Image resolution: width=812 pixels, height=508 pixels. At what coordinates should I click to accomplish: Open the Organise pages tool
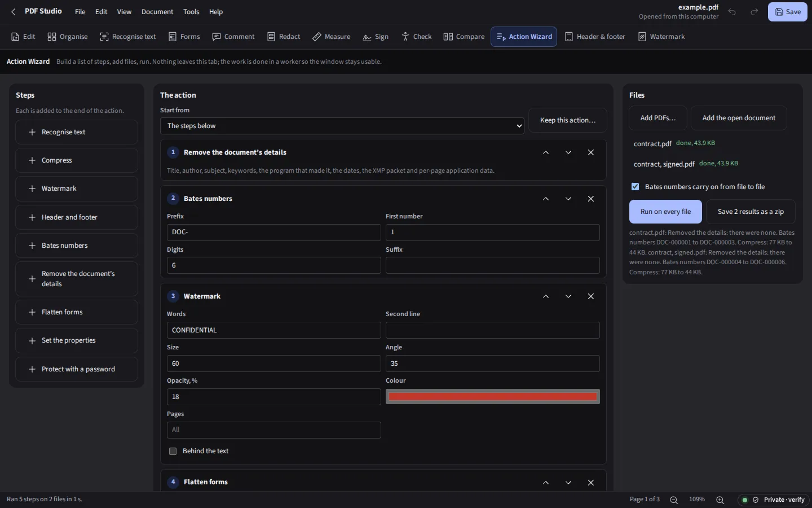pyautogui.click(x=68, y=37)
